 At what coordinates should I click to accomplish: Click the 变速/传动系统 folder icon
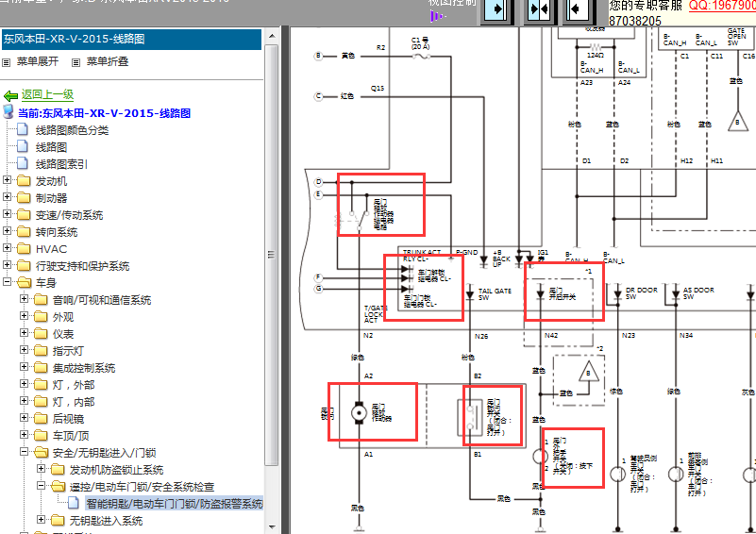coord(24,214)
